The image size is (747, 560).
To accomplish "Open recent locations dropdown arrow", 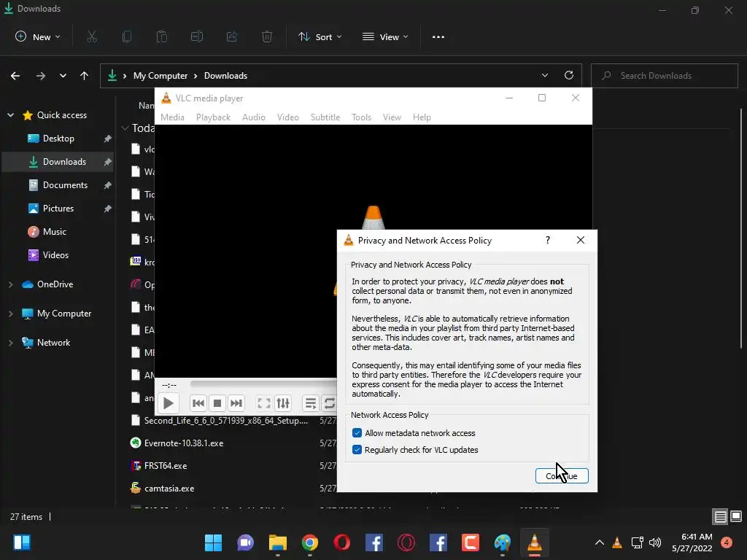I will (63, 76).
